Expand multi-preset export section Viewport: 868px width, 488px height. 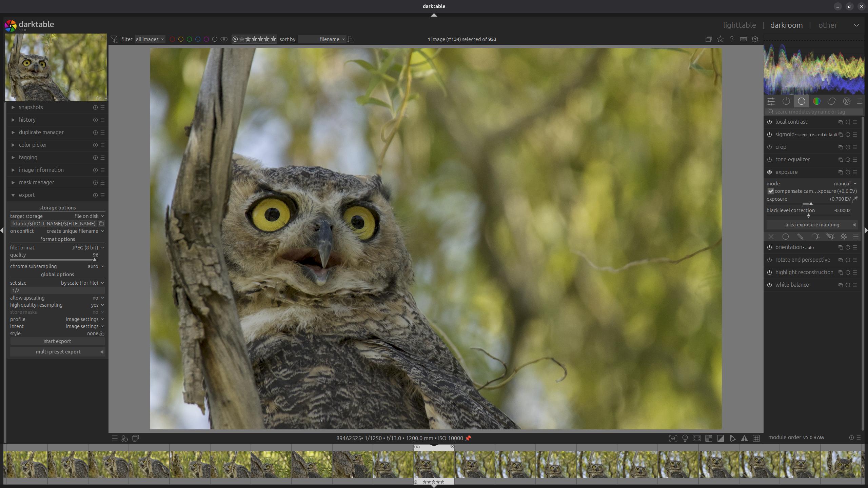coord(57,352)
